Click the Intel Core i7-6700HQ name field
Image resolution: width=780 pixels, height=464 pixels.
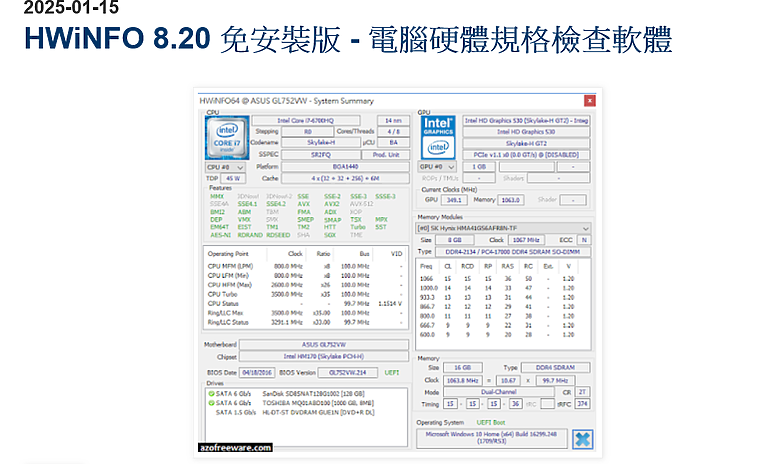click(x=306, y=120)
